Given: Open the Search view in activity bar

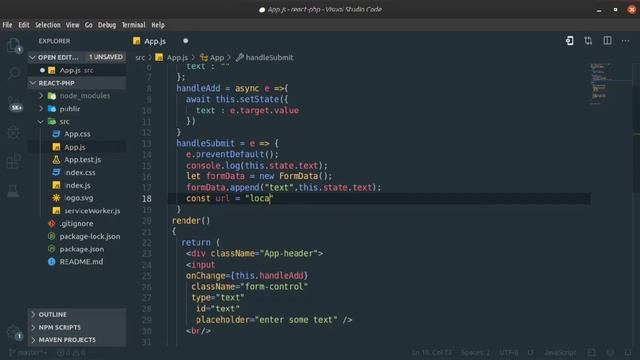Looking at the screenshot, I should (13, 73).
